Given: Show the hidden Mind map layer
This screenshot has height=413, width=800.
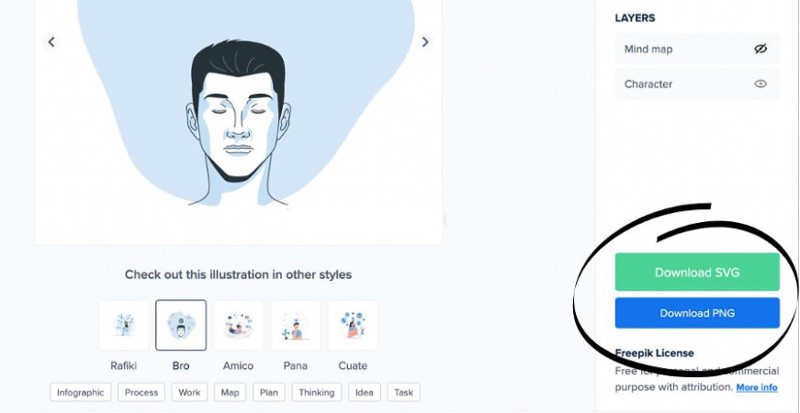Looking at the screenshot, I should point(760,49).
